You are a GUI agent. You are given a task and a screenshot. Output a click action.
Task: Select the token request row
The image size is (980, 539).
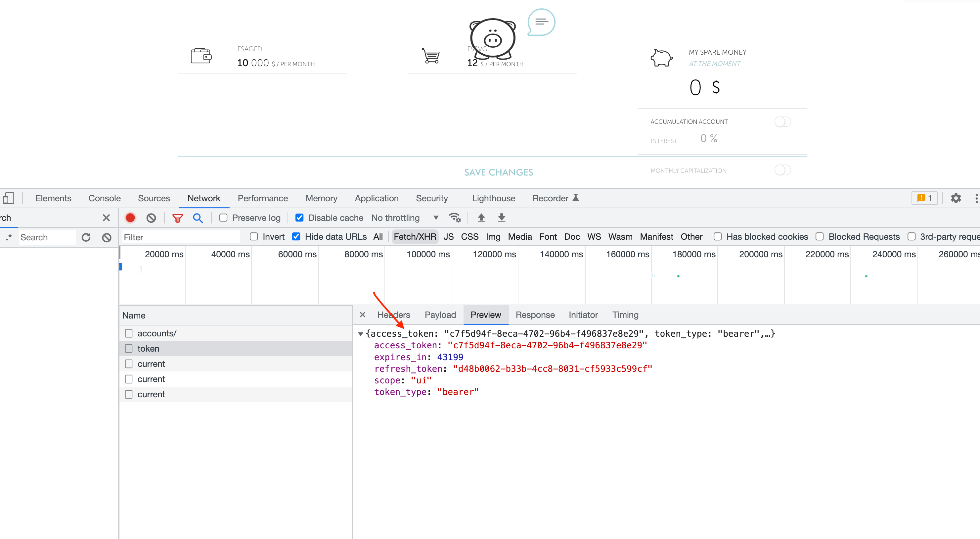236,349
